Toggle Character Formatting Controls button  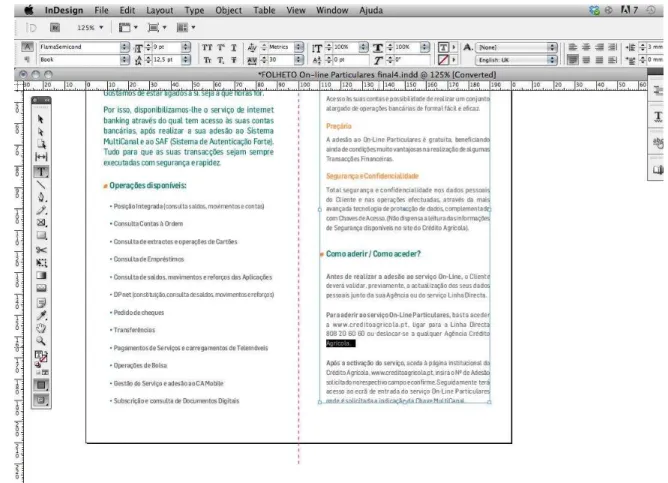point(27,47)
